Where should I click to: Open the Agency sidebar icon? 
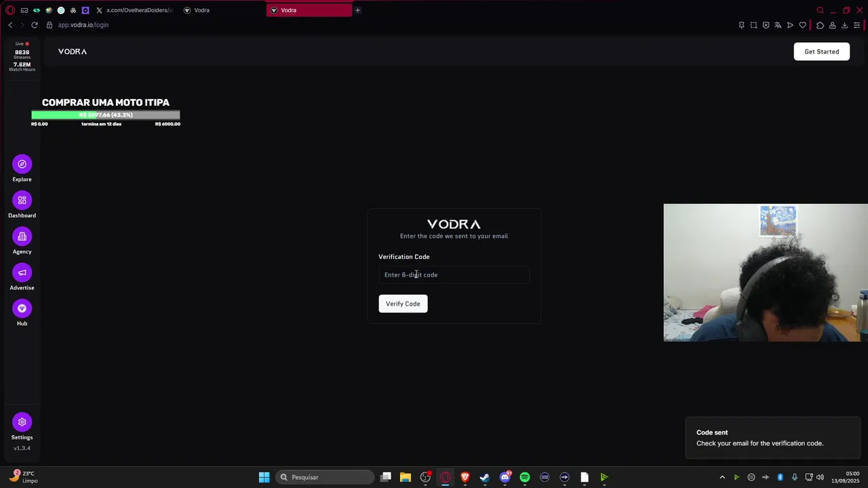[22, 237]
